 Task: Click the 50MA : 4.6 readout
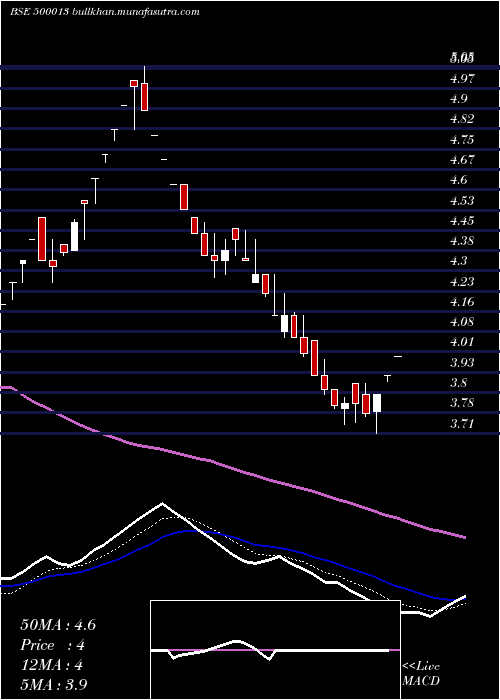[58, 625]
